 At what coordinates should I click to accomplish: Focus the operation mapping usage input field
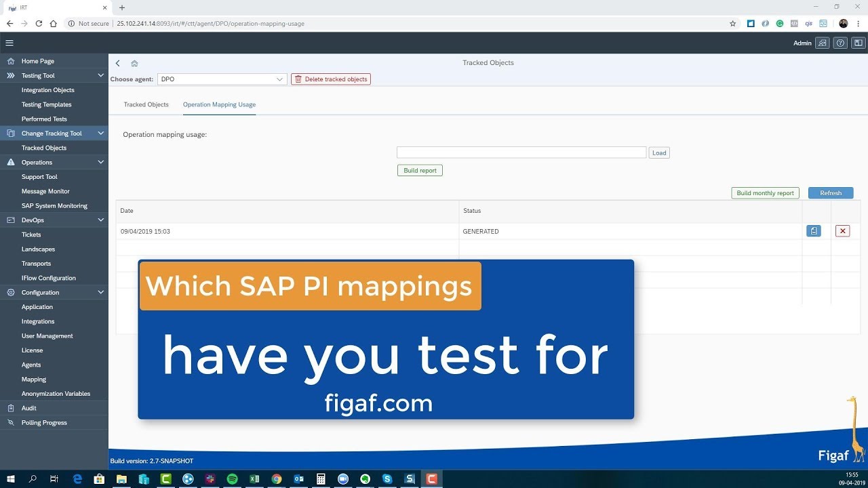[x=521, y=153]
